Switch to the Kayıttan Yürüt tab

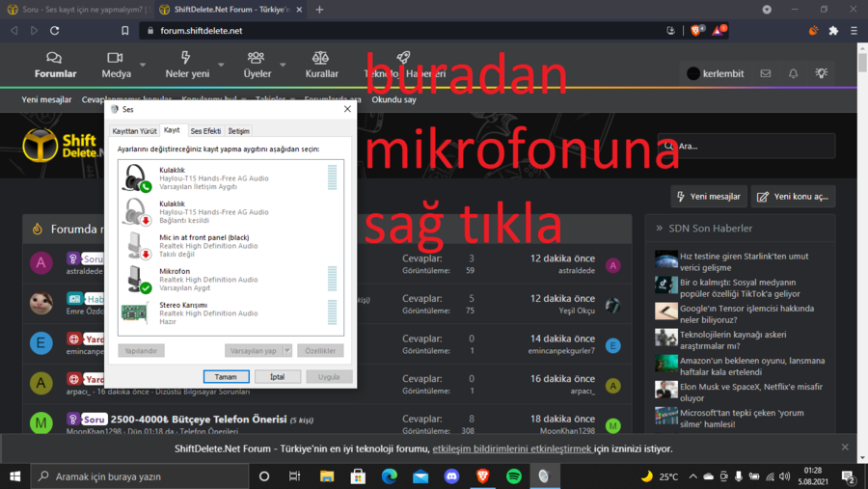pyautogui.click(x=134, y=130)
